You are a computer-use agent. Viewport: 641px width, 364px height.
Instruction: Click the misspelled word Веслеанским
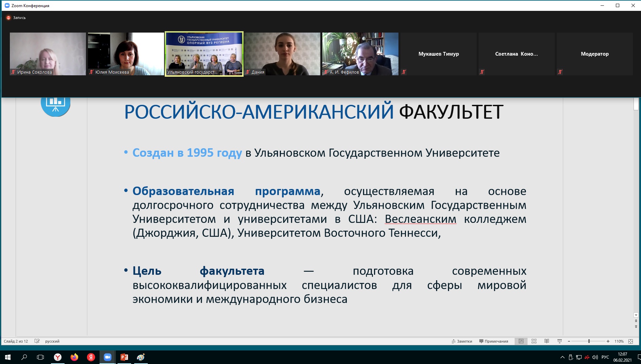coord(421,219)
